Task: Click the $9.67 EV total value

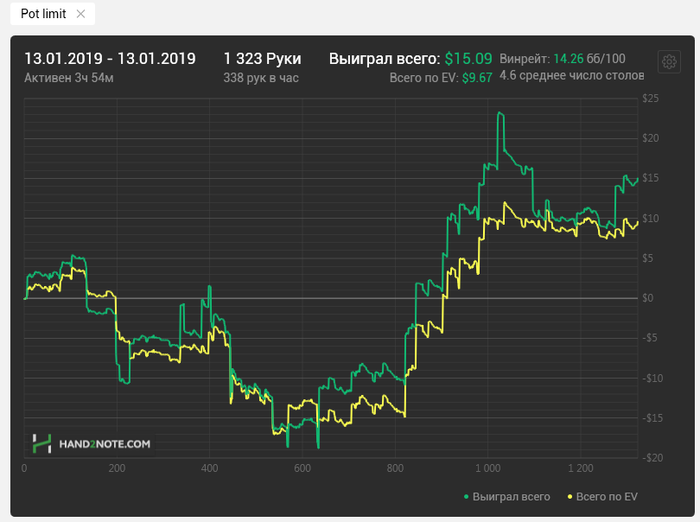Action: (476, 77)
